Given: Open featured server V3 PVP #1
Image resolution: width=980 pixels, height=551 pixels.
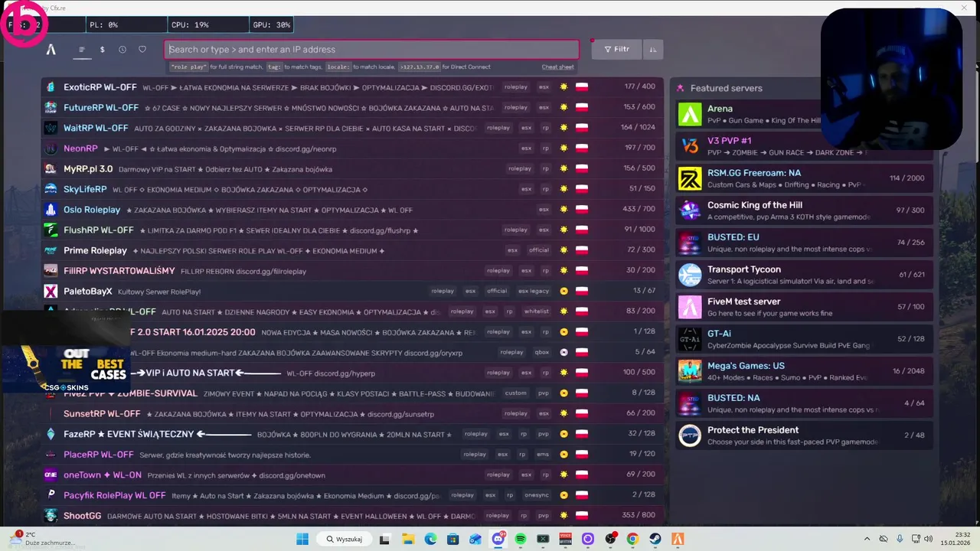Looking at the screenshot, I should coord(804,146).
